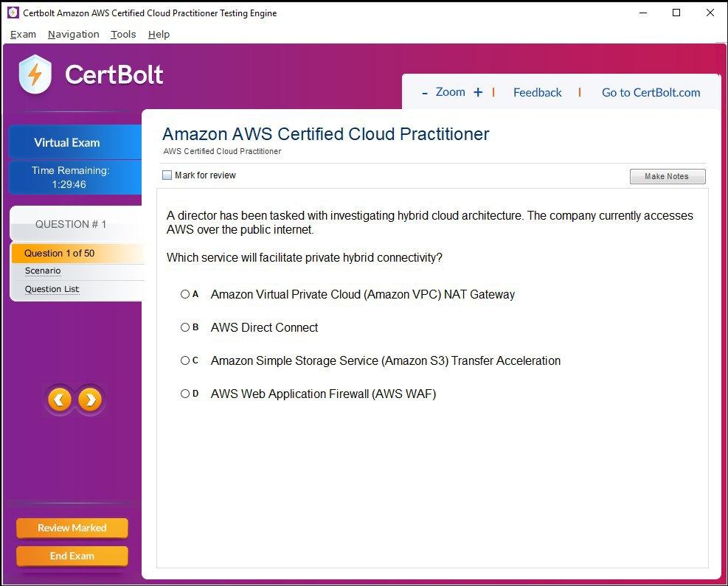Open the Question List link
Image resolution: width=728 pixels, height=586 pixels.
pyautogui.click(x=52, y=289)
